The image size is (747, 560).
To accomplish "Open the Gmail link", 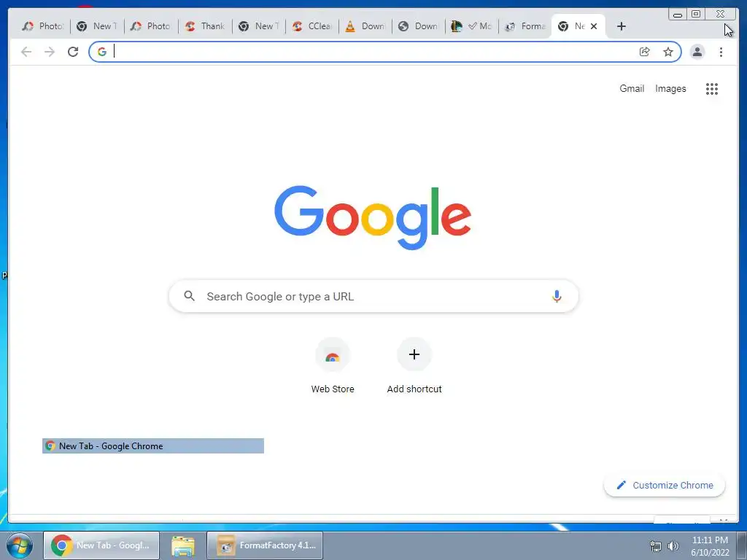I will point(632,88).
